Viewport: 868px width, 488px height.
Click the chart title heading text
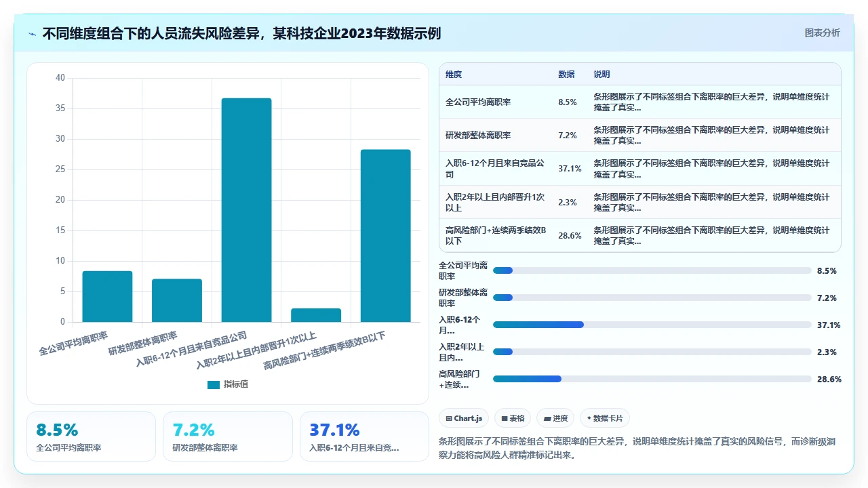coord(242,34)
